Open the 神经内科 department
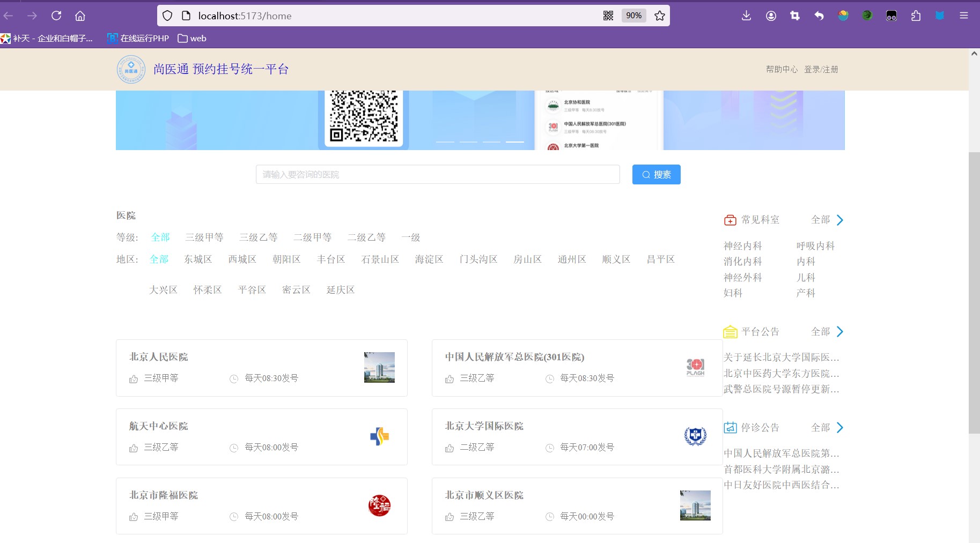The width and height of the screenshot is (980, 543). click(x=743, y=246)
